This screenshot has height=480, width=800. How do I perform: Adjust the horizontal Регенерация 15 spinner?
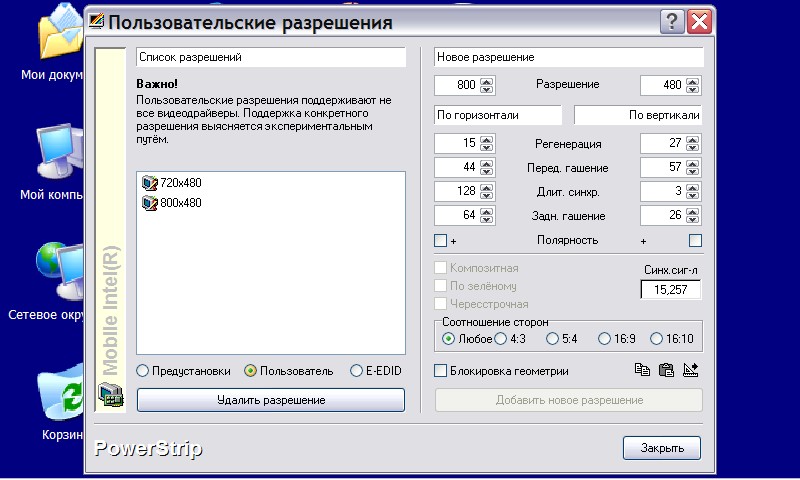pos(487,144)
